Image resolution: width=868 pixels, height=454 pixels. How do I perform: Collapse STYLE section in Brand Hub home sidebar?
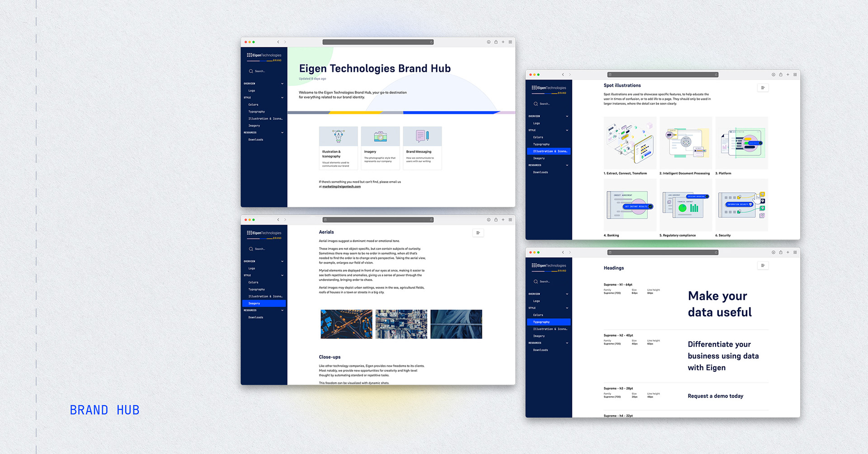(x=282, y=98)
